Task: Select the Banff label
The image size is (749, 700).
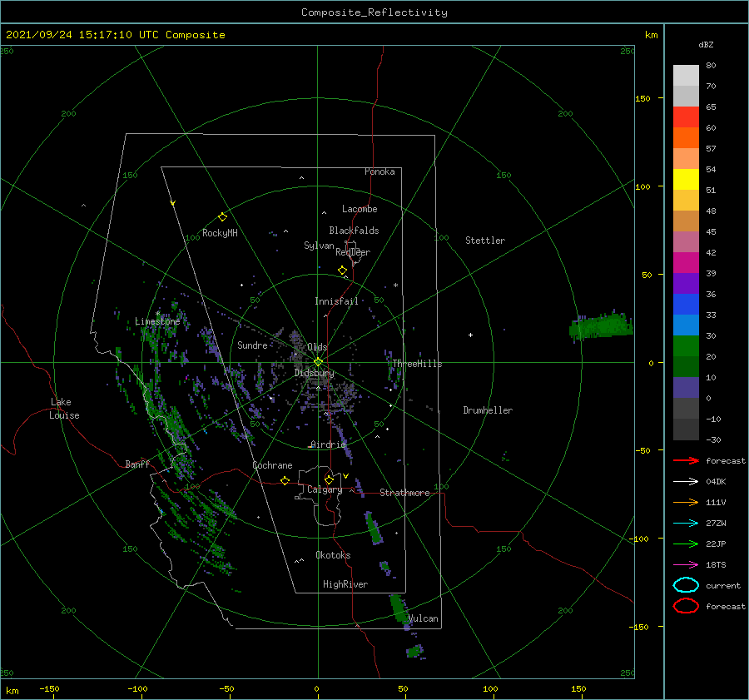Action: [137, 464]
